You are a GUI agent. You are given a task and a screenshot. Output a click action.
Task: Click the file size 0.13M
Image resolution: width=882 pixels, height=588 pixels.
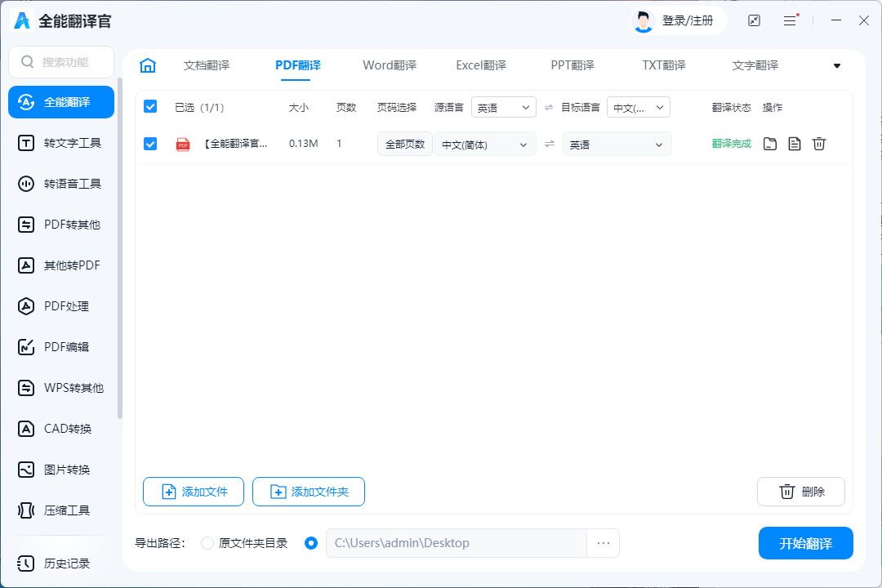(x=303, y=144)
